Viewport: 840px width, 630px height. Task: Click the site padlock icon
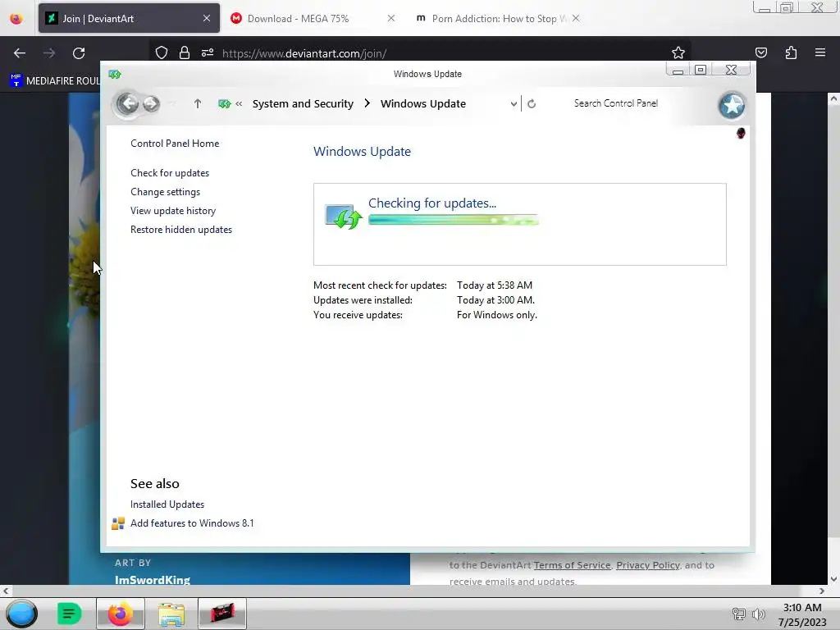coord(185,53)
